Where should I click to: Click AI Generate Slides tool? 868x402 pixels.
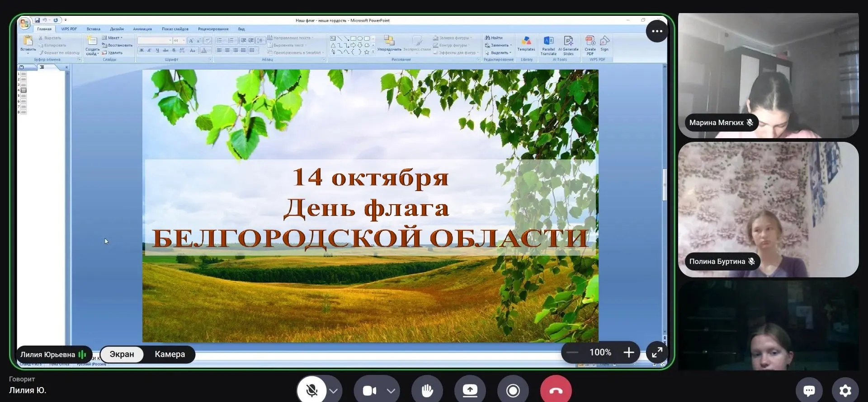568,45
